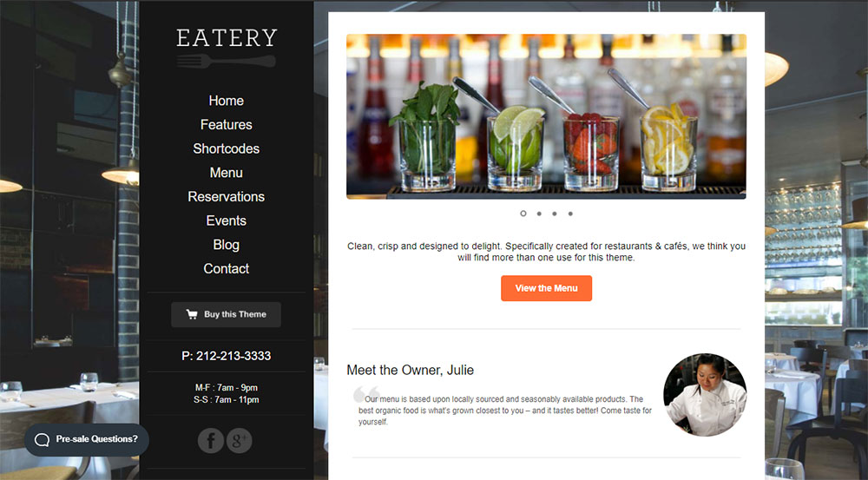The width and height of the screenshot is (868, 480).
Task: Click the View the Menu button
Action: point(546,288)
